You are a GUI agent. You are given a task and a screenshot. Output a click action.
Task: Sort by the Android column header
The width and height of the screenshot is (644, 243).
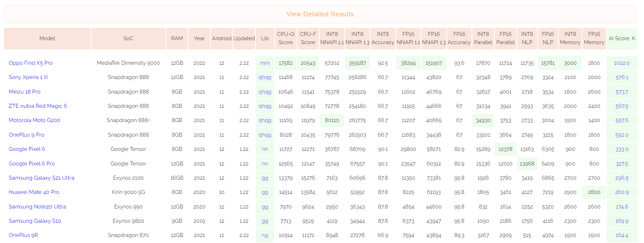tap(222, 38)
